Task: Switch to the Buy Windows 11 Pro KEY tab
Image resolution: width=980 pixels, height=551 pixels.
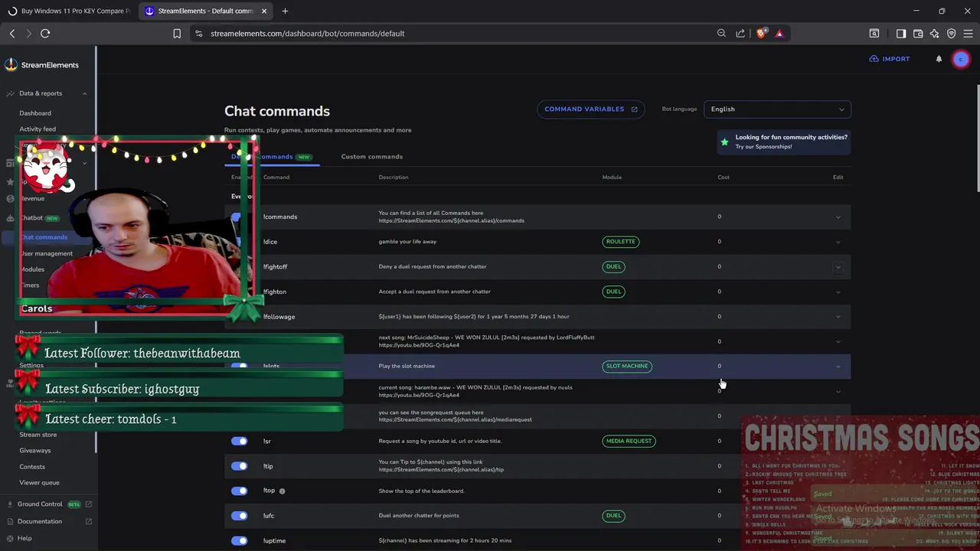Action: click(x=69, y=11)
